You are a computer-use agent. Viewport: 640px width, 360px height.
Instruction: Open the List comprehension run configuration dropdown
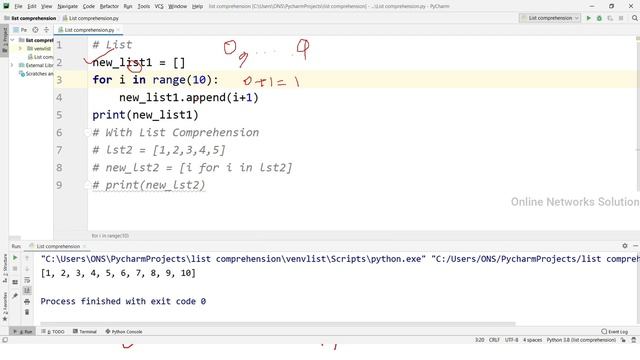[550, 18]
